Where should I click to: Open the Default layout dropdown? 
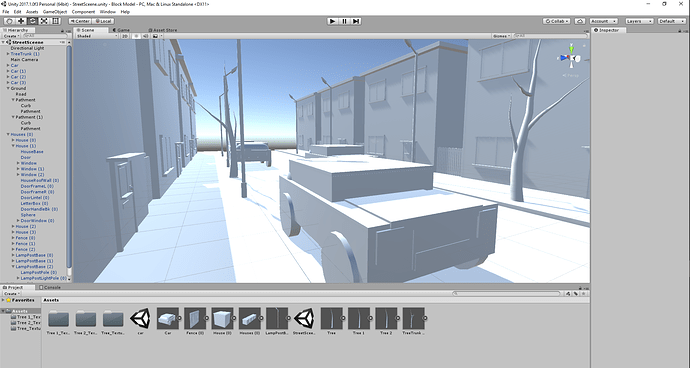[671, 21]
